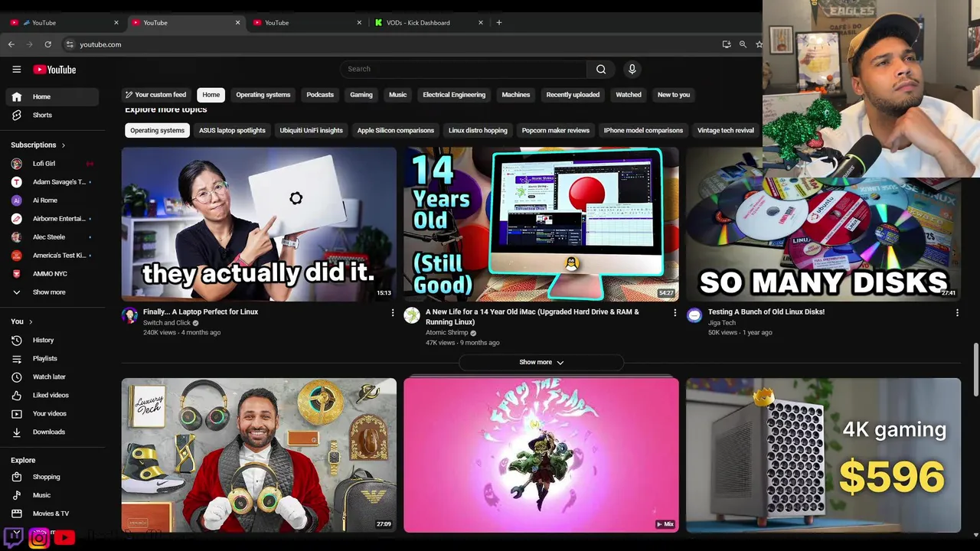Select the Podcasts chip
The image size is (980, 551).
(x=320, y=95)
